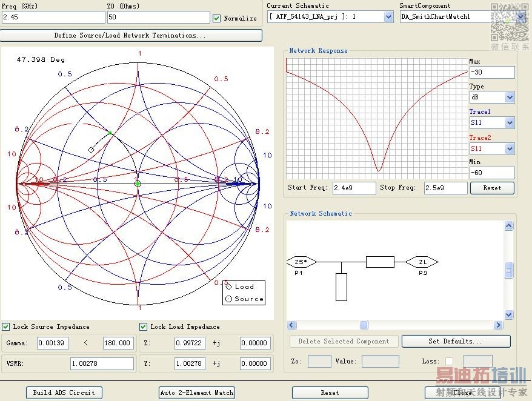The height and width of the screenshot is (401, 532).
Task: Uncheck Lock Source Impedance
Action: pyautogui.click(x=6, y=326)
